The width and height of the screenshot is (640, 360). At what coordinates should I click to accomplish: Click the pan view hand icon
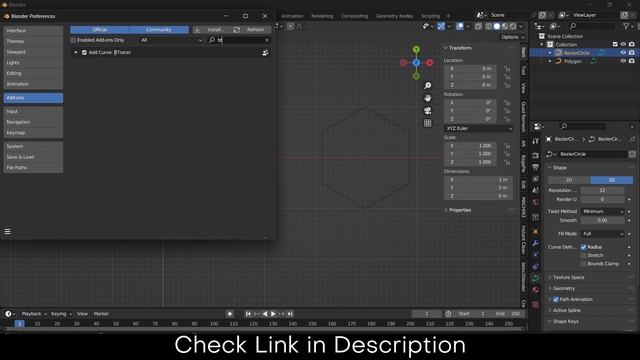[x=427, y=98]
